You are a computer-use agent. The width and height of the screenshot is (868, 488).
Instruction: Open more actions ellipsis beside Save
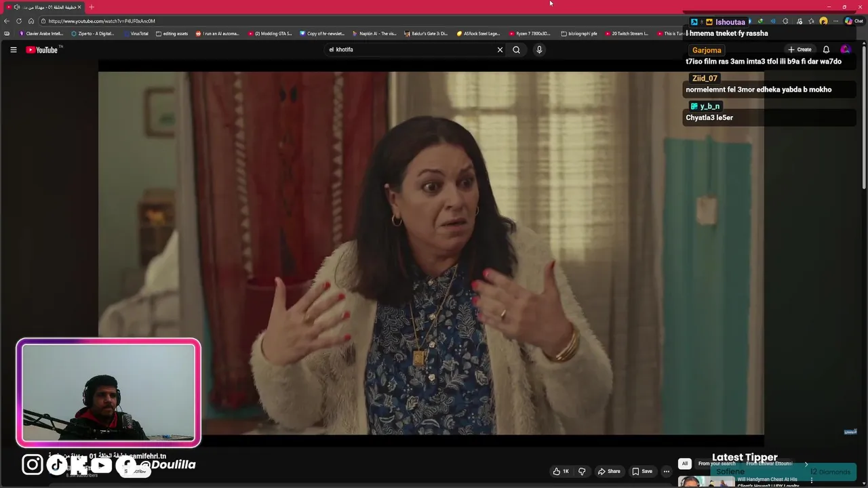(667, 471)
